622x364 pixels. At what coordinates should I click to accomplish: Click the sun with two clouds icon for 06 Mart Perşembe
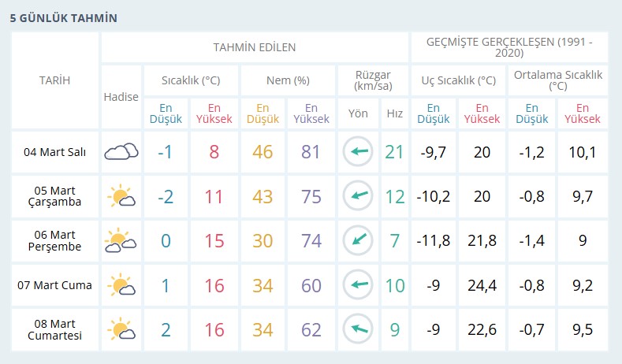point(121,240)
